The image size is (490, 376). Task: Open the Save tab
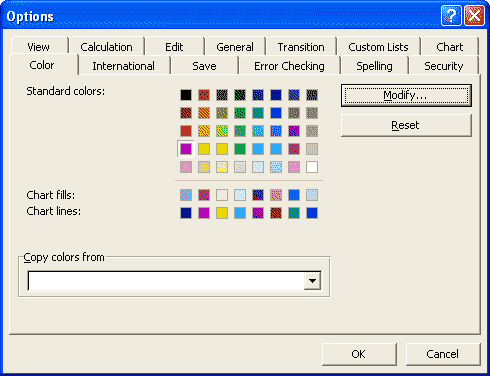[204, 66]
